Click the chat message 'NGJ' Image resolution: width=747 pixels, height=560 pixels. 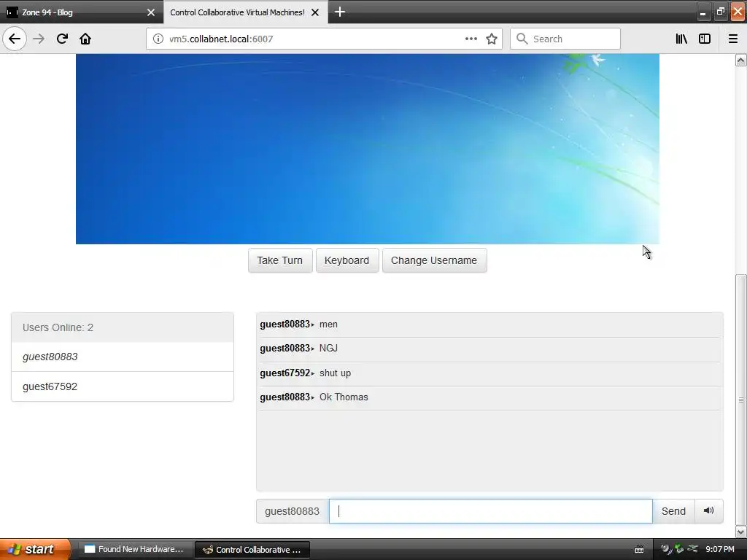[328, 348]
